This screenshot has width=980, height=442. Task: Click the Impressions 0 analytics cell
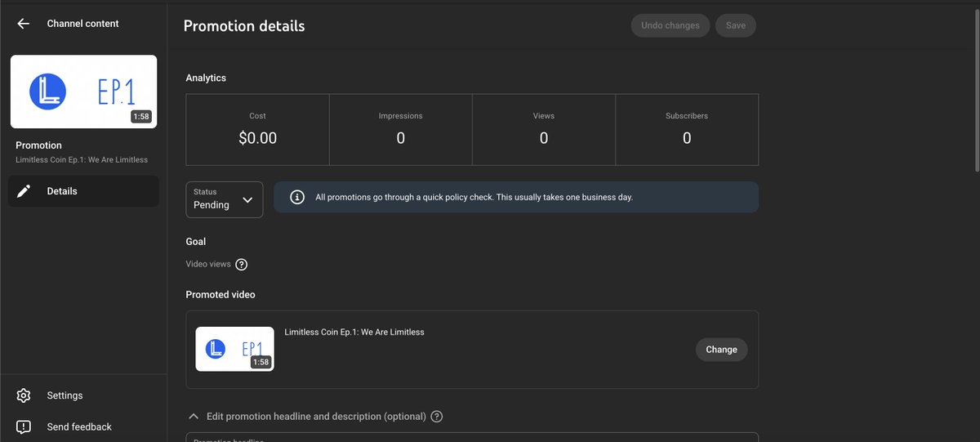(x=401, y=130)
